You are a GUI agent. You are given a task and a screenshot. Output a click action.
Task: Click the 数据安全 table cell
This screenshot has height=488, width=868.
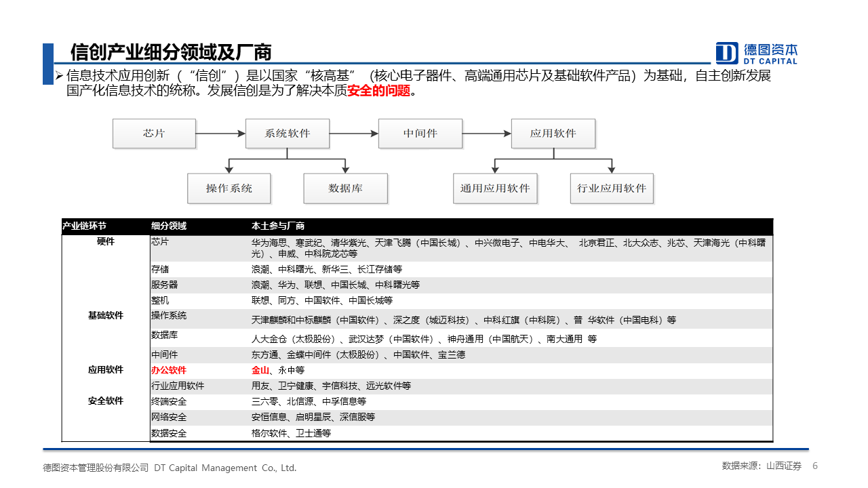point(169,432)
